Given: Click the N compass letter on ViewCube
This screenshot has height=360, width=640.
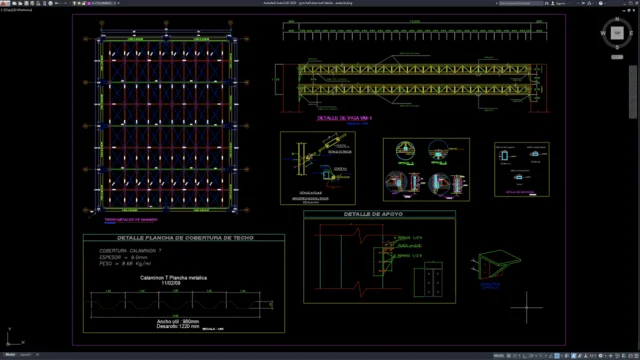Looking at the screenshot, I should click(617, 19).
